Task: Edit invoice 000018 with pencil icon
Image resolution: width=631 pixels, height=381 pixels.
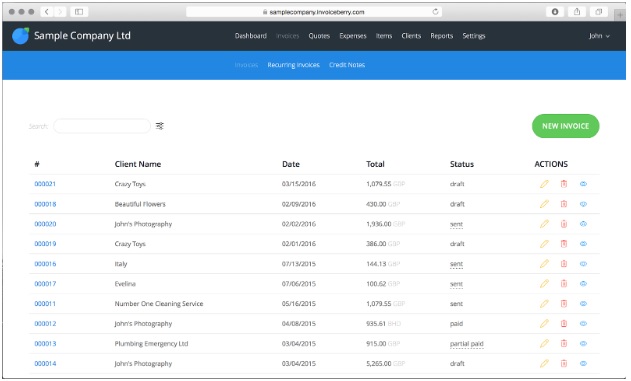Action: click(544, 204)
